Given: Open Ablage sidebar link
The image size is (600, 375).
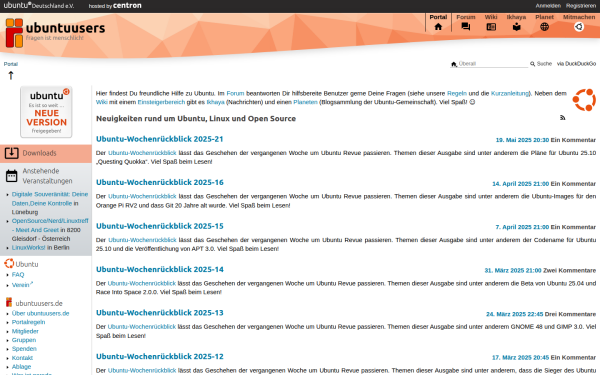Looking at the screenshot, I should click(21, 367).
